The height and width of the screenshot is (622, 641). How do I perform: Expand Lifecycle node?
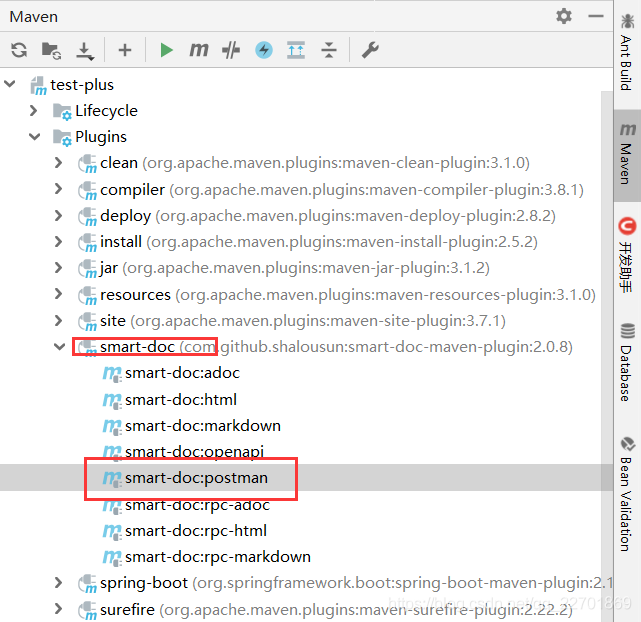pyautogui.click(x=34, y=110)
